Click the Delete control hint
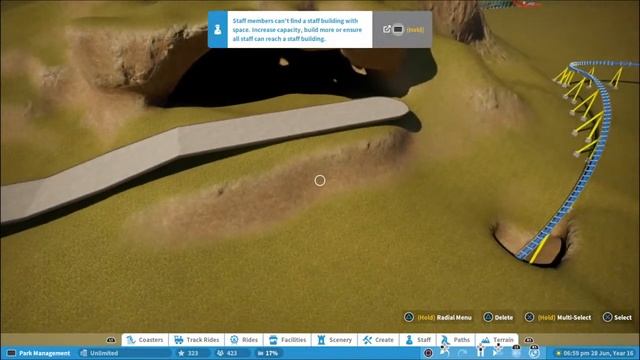 (498, 317)
